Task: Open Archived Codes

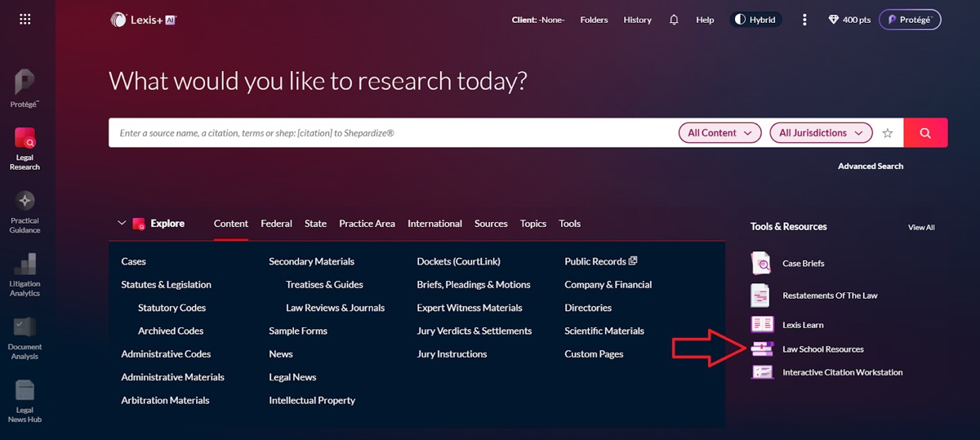Action: [x=171, y=331]
